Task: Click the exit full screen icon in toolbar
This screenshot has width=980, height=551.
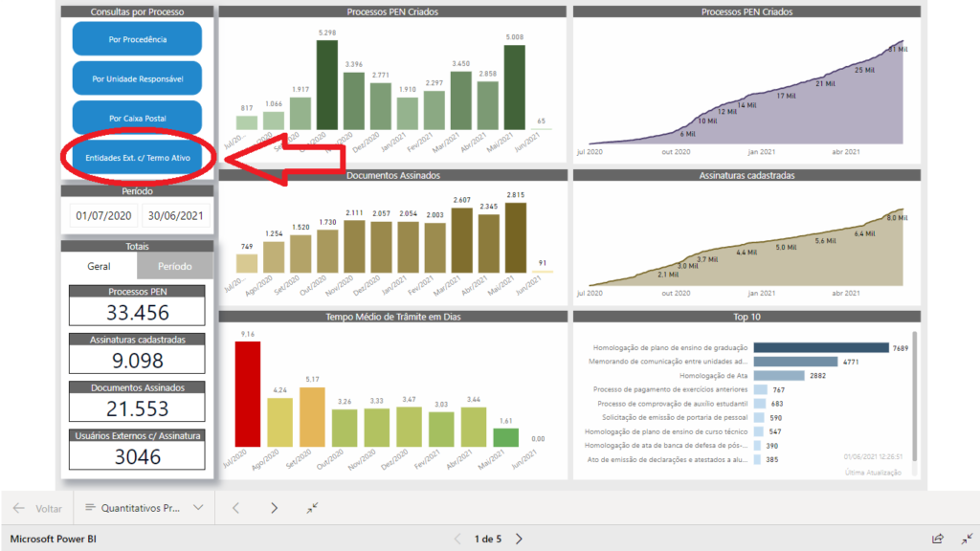Action: point(312,508)
